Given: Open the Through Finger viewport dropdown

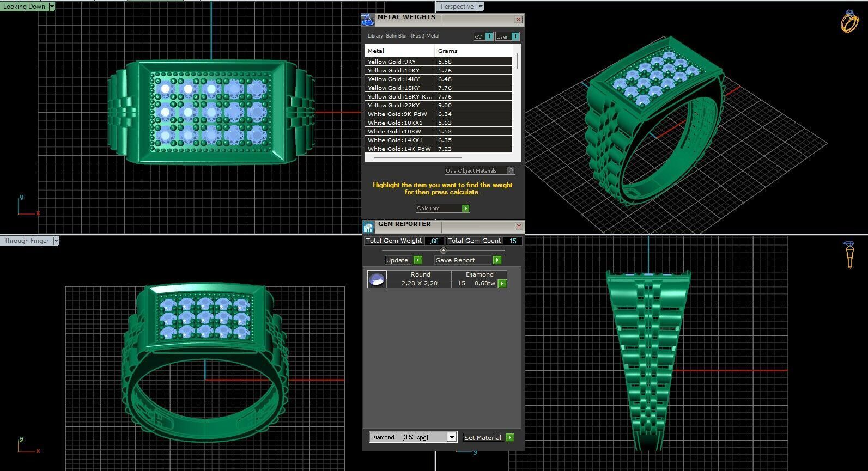Looking at the screenshot, I should [x=56, y=240].
